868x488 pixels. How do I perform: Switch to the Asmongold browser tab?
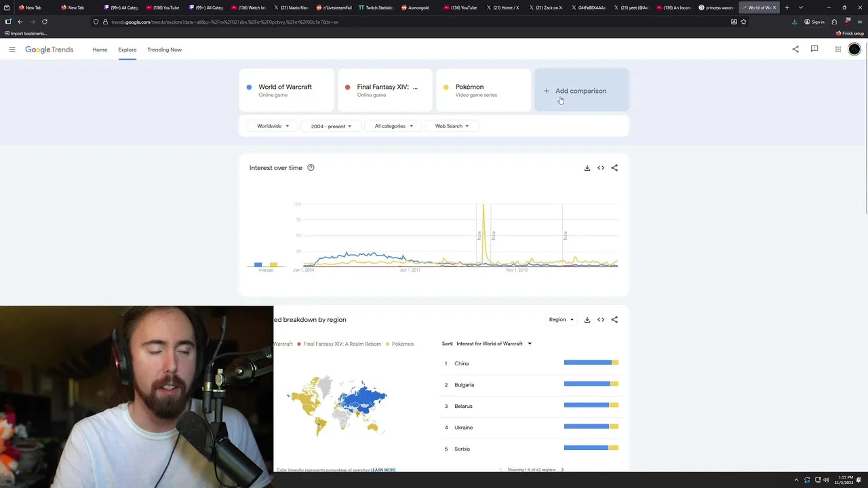[x=418, y=7]
